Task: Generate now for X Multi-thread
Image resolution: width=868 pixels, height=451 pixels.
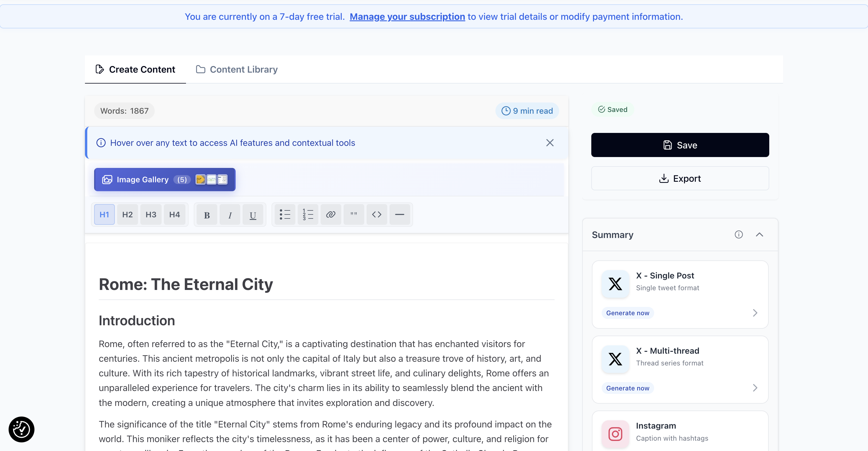Action: (x=628, y=388)
